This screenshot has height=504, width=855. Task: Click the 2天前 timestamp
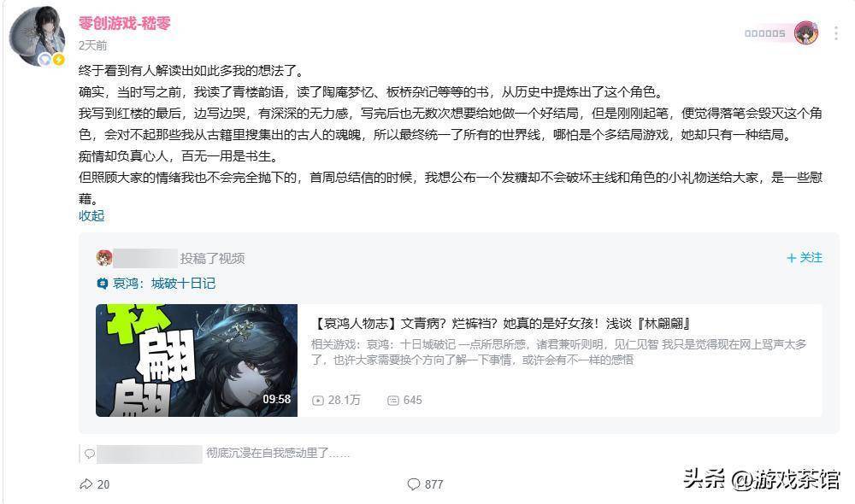[92, 45]
